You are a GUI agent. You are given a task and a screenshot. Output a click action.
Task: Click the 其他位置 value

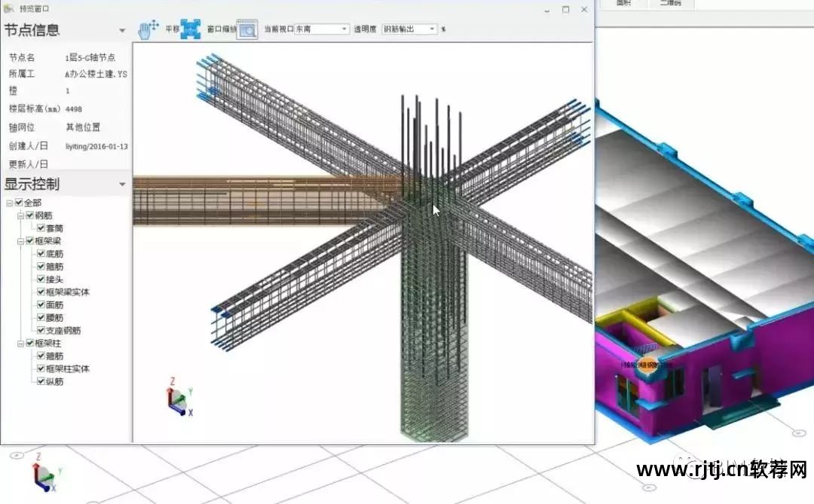pyautogui.click(x=83, y=127)
